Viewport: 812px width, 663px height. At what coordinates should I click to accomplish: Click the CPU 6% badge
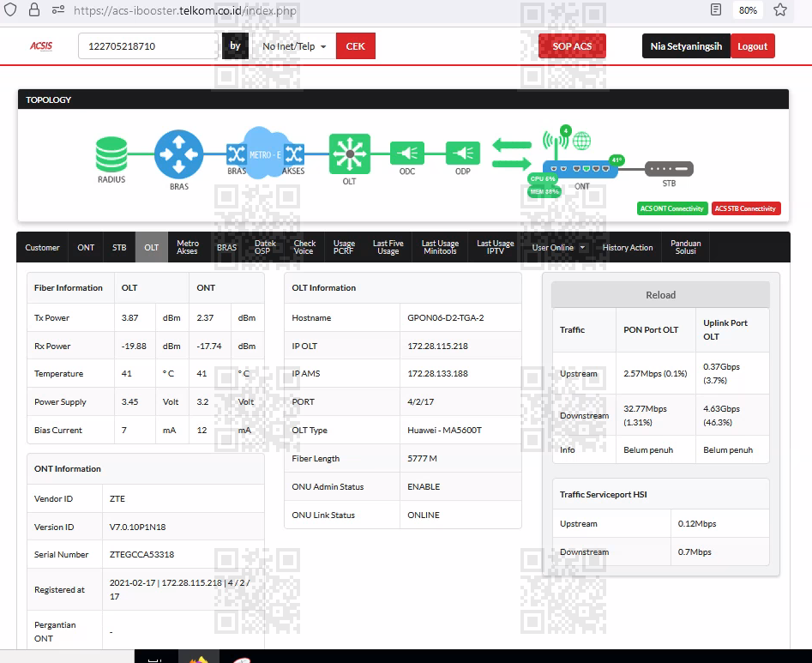tap(542, 178)
